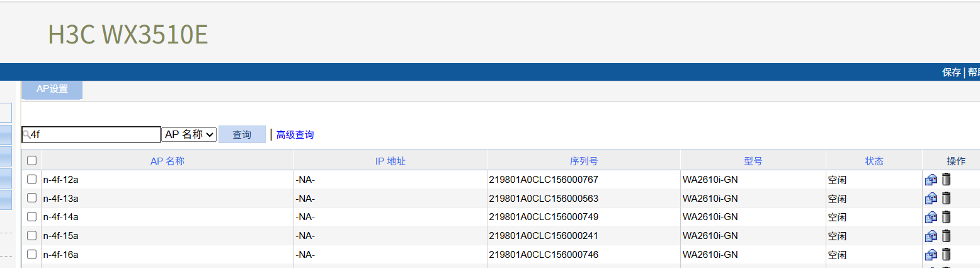Tick the checkbox for row n-4f-16a
The image size is (980, 268).
(x=32, y=254)
